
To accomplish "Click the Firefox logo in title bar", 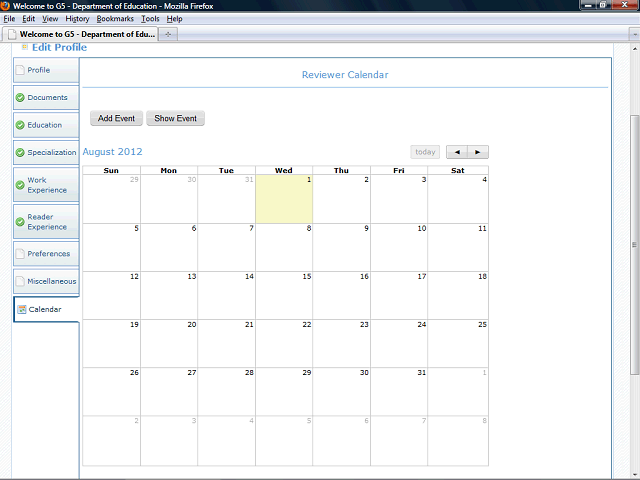I will (x=5, y=5).
